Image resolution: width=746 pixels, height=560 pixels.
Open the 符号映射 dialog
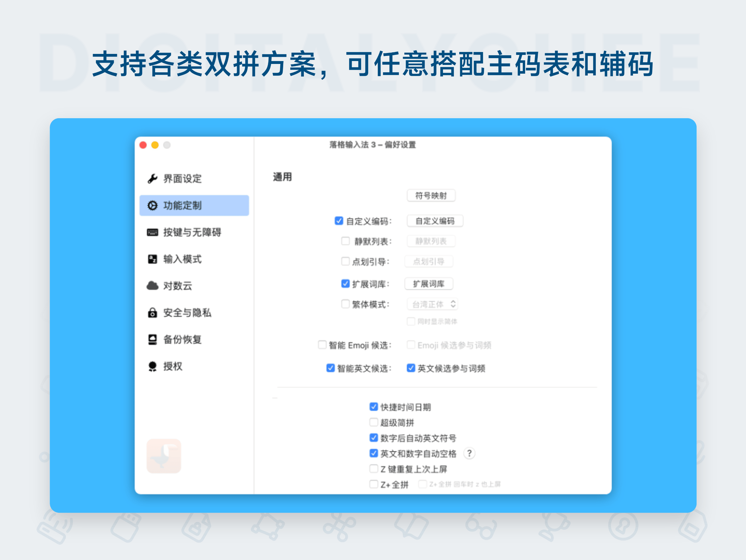click(x=431, y=195)
